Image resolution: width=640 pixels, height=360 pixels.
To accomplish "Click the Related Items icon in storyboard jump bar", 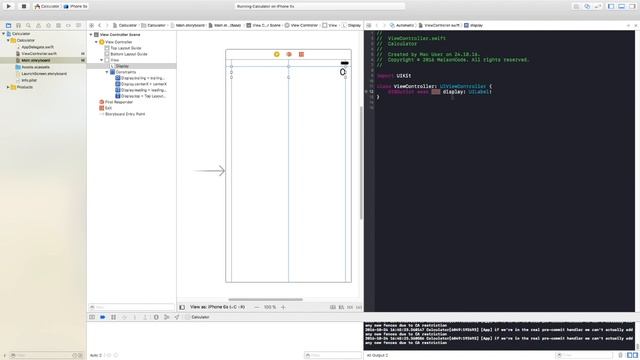I will pos(91,25).
